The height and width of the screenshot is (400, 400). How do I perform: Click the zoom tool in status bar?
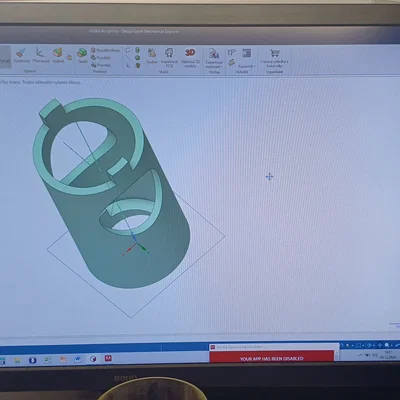click(x=387, y=345)
